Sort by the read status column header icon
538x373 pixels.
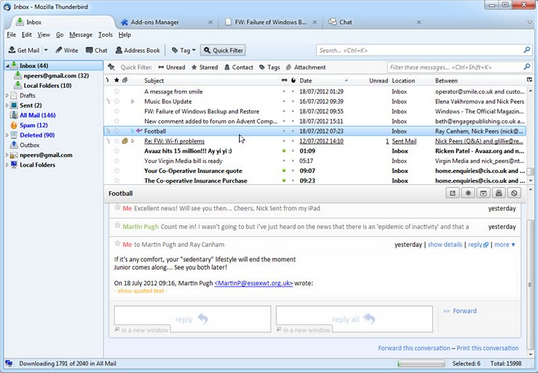pyautogui.click(x=284, y=80)
